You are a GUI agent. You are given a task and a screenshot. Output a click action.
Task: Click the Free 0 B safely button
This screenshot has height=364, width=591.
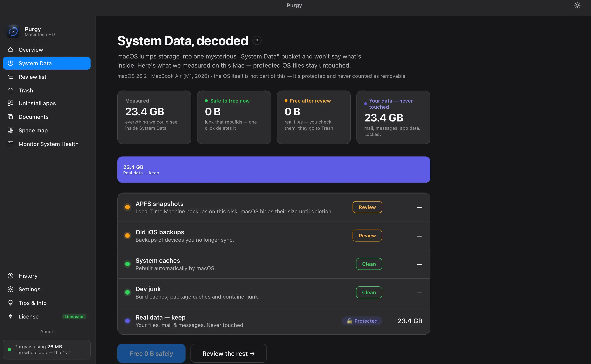151,353
